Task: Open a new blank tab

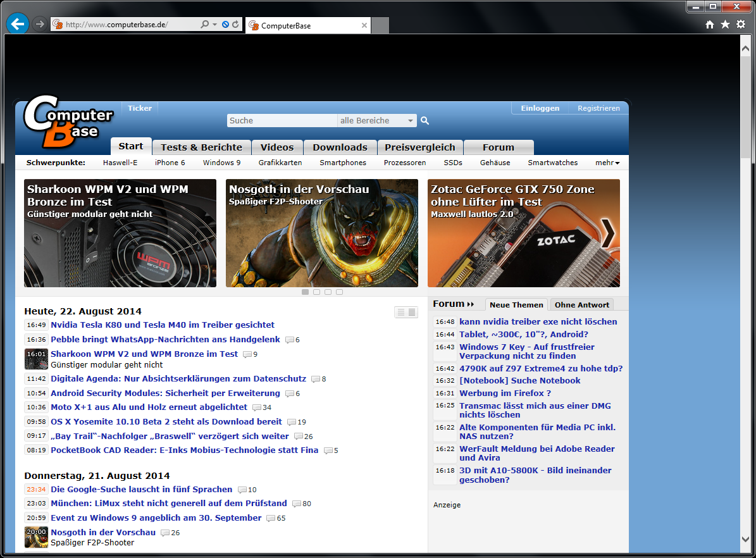Action: [380, 25]
